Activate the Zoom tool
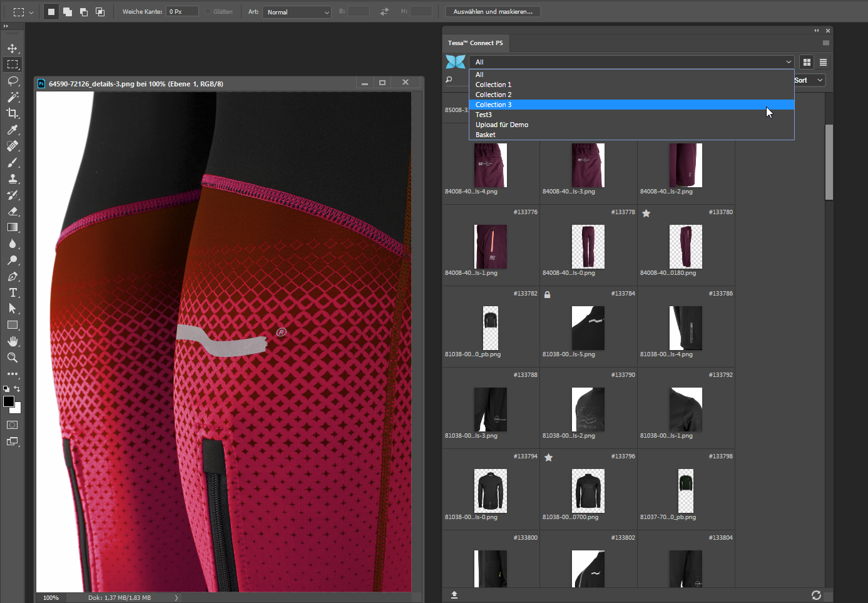This screenshot has width=868, height=603. [13, 358]
